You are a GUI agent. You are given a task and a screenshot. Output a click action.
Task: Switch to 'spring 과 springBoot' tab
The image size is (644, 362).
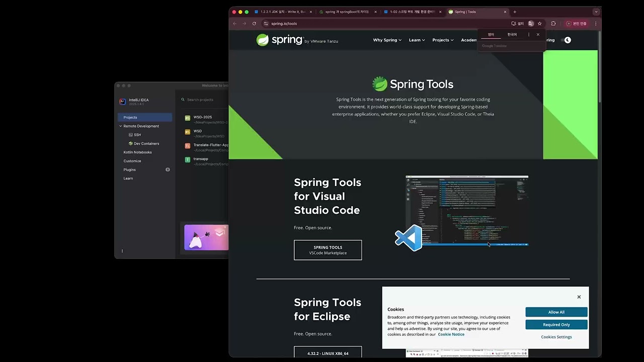[347, 12]
